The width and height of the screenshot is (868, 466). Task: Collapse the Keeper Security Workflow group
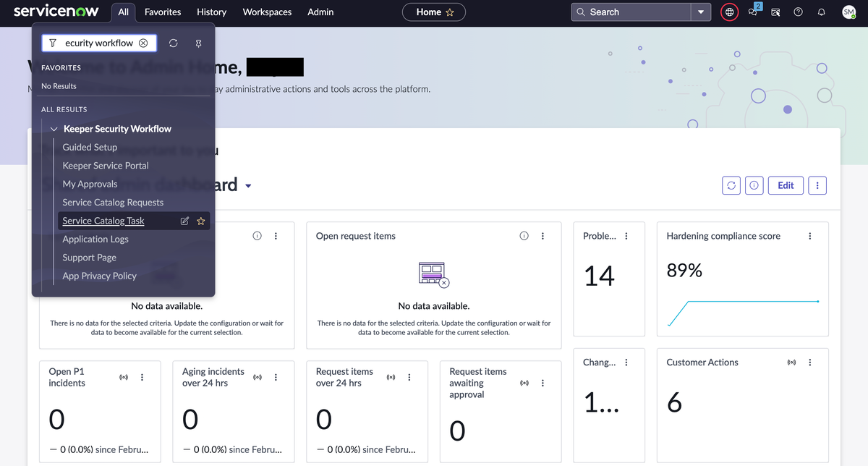pyautogui.click(x=54, y=129)
